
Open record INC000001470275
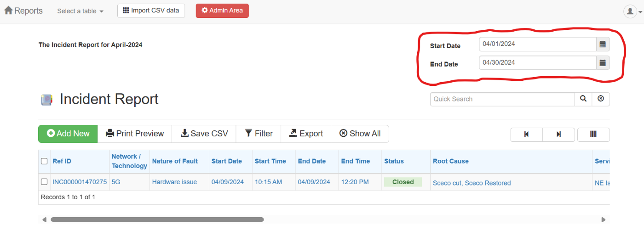[80, 182]
